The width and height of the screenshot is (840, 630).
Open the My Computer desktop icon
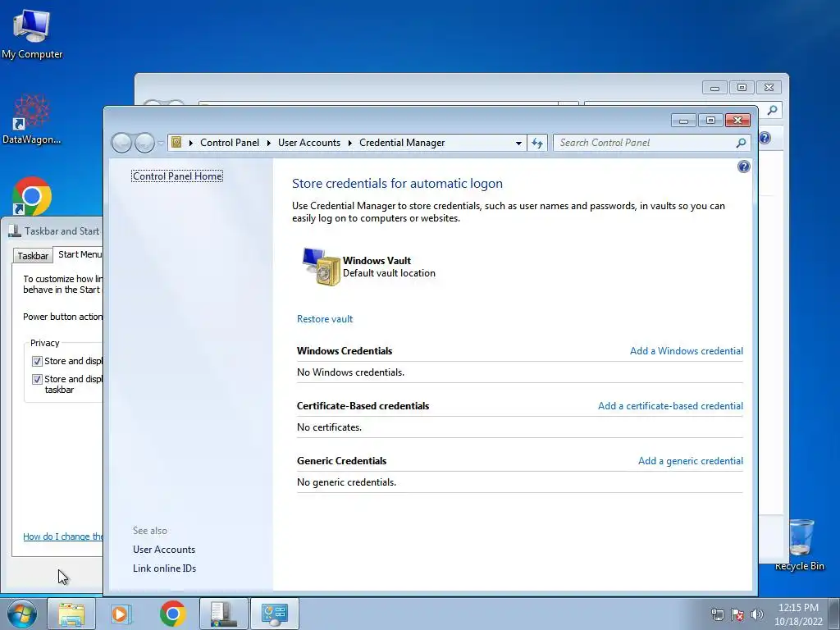tap(32, 34)
